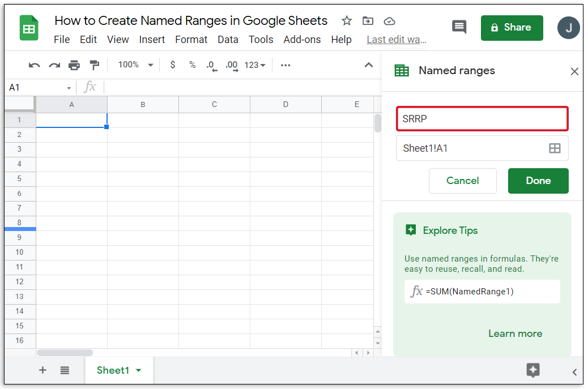This screenshot has width=588, height=389.
Task: Select the paint format roller icon
Action: coord(95,65)
